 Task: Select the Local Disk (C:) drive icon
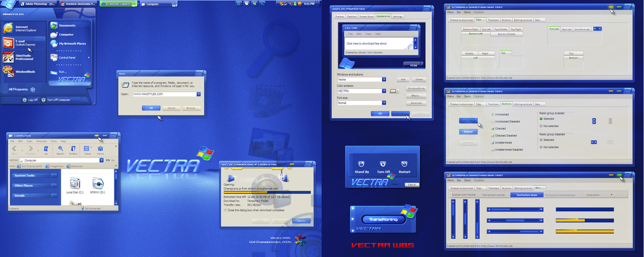coord(75,183)
